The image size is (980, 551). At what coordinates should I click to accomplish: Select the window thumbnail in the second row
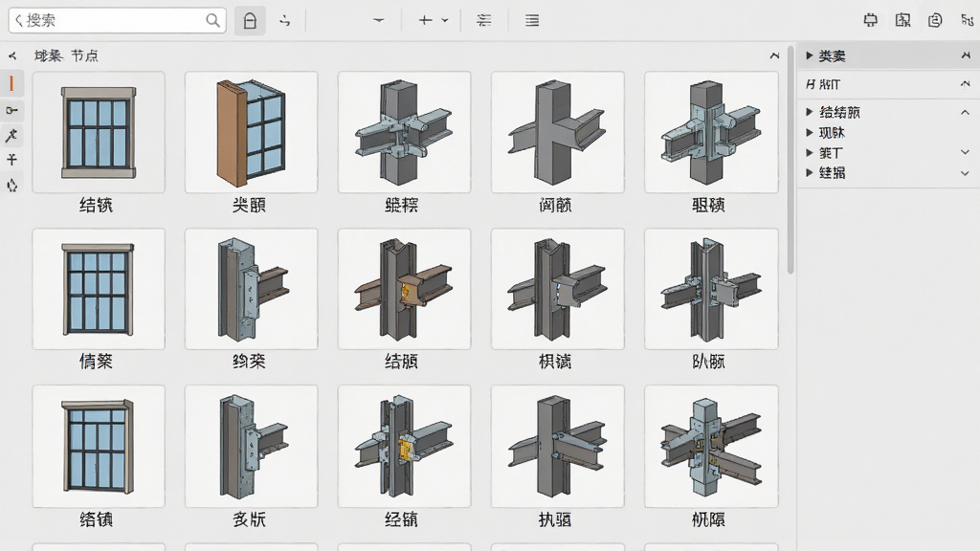99,289
